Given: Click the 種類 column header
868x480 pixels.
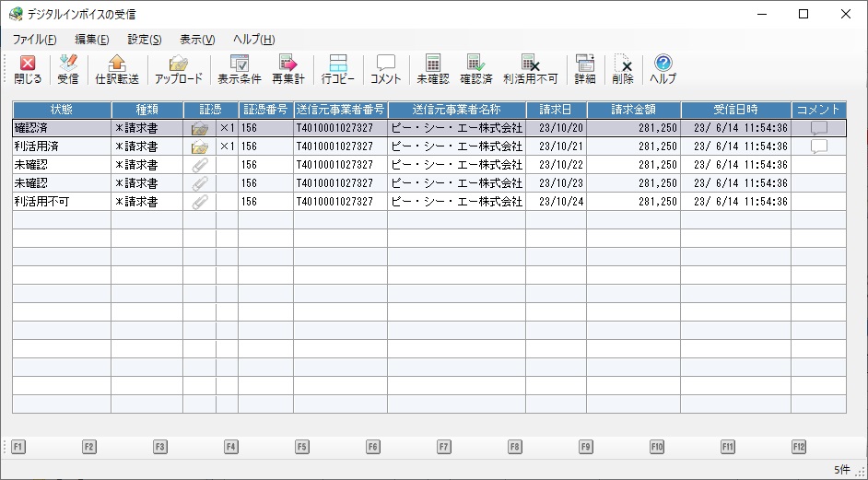Looking at the screenshot, I should [147, 110].
